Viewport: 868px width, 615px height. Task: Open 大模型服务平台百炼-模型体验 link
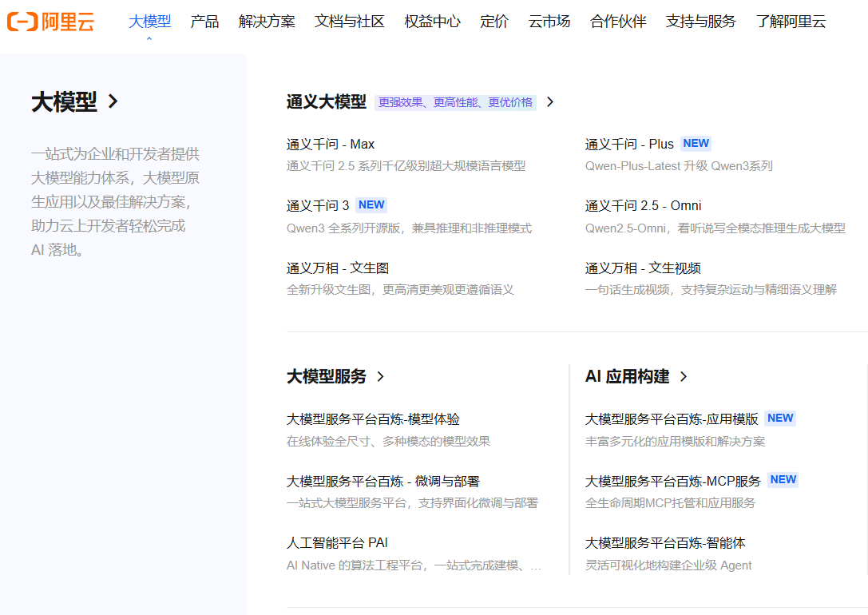coord(373,419)
